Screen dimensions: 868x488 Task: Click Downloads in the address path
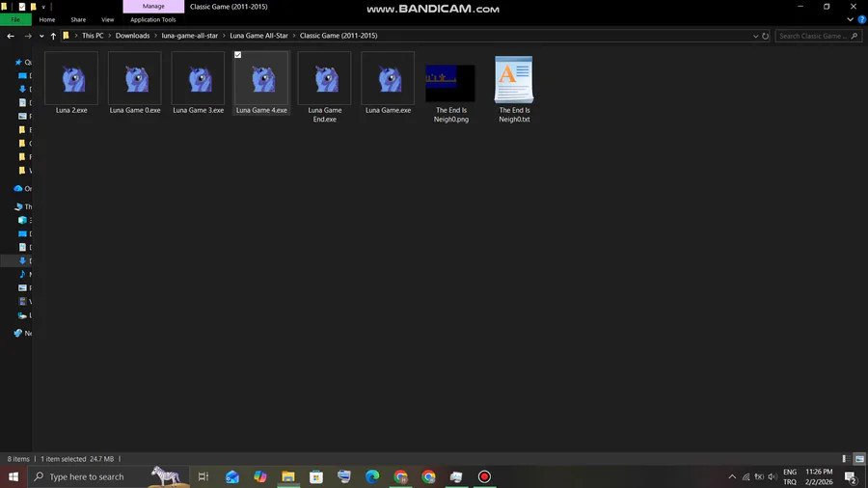click(132, 36)
